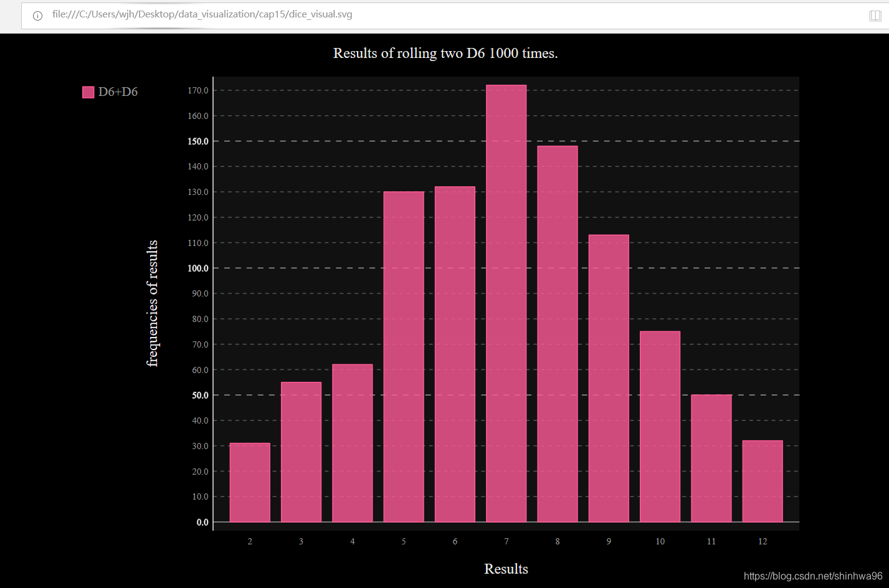Click the x-axis tick label 7
Viewport: 889px width, 588px height.
(x=506, y=541)
